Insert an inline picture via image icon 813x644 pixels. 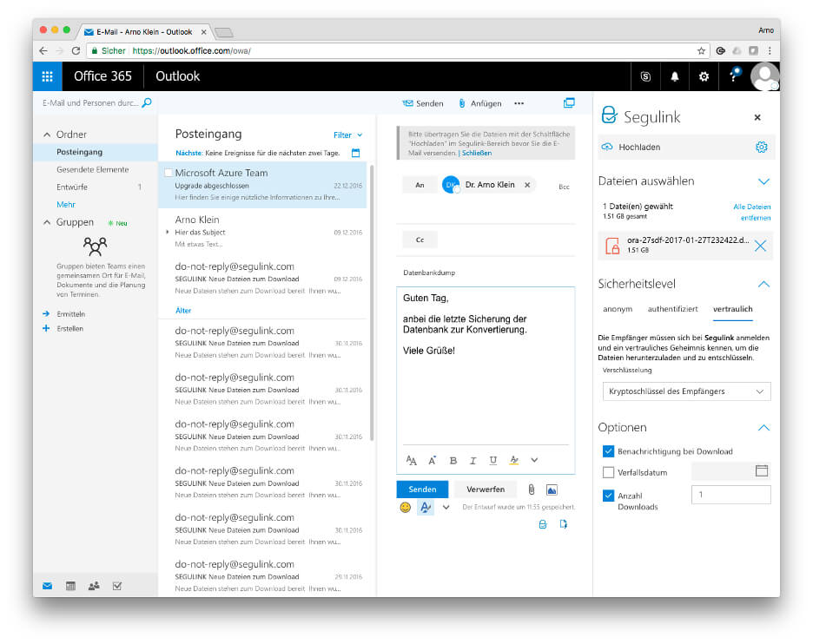click(552, 489)
